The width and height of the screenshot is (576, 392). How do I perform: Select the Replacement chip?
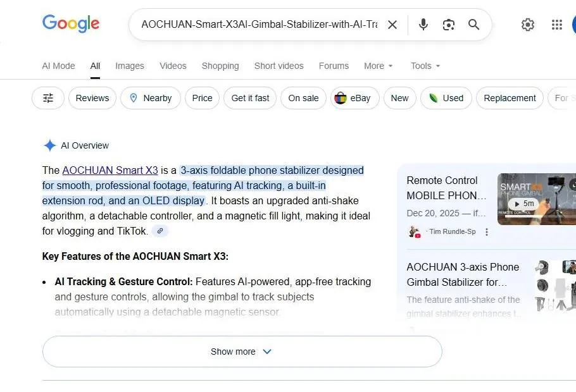pyautogui.click(x=510, y=98)
